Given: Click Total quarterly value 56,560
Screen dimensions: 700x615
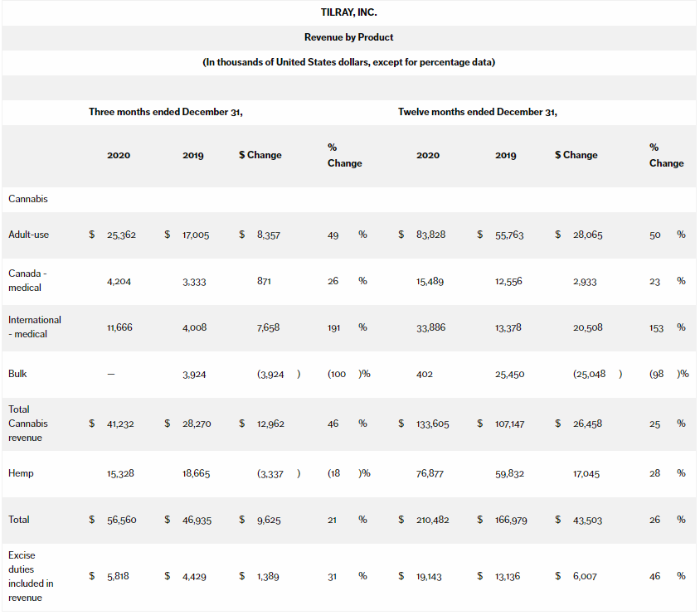Looking at the screenshot, I should coord(122,520).
